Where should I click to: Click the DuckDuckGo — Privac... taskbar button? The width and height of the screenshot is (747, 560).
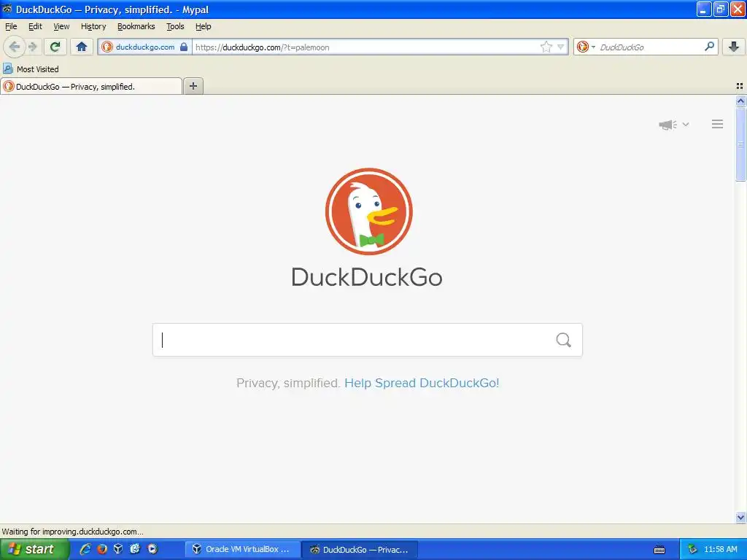tap(360, 550)
